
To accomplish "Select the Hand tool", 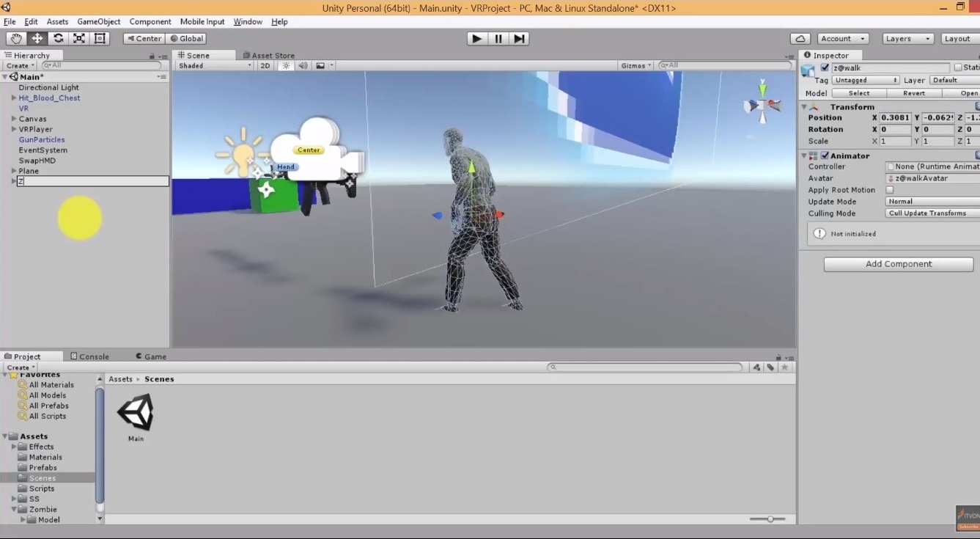I will [16, 38].
